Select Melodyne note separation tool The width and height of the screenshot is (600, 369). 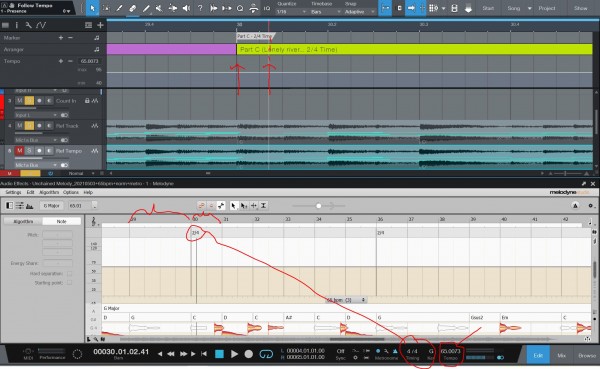tap(264, 206)
